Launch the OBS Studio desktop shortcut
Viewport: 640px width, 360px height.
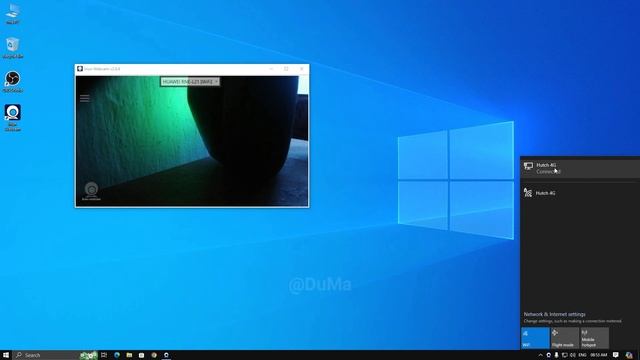13,81
